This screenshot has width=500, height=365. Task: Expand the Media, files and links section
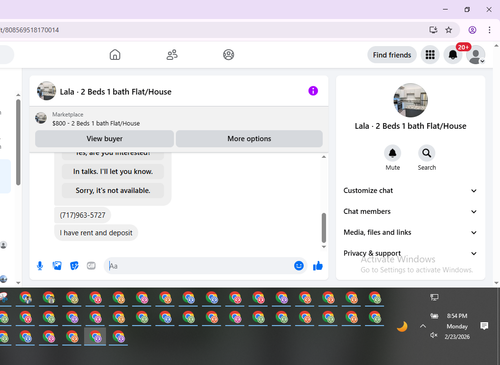point(410,232)
